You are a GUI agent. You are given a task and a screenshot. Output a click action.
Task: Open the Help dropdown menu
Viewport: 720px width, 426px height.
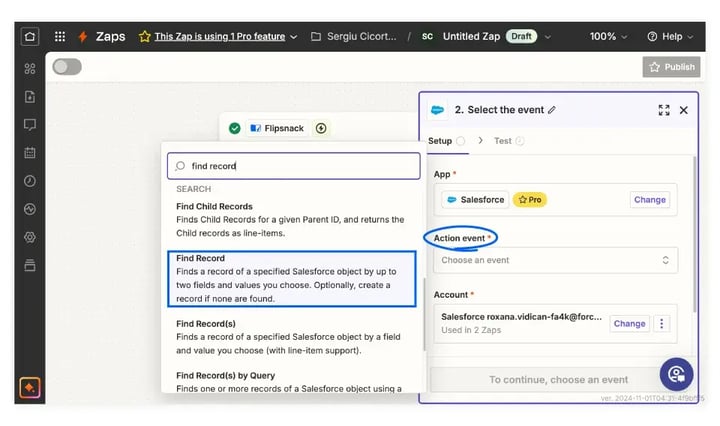pyautogui.click(x=670, y=36)
